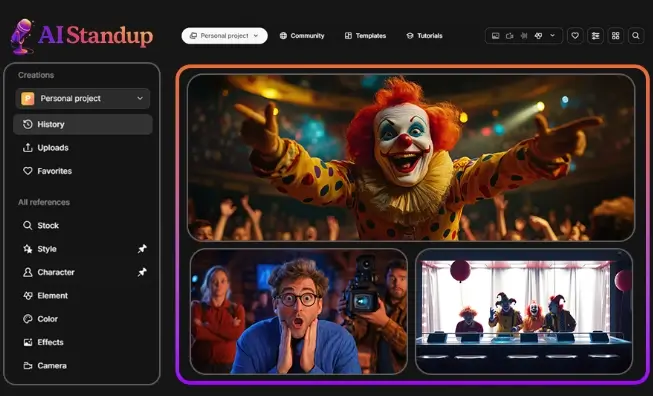Click the Element shapes icon in sidebar
This screenshot has width=653, height=396.
(x=27, y=295)
